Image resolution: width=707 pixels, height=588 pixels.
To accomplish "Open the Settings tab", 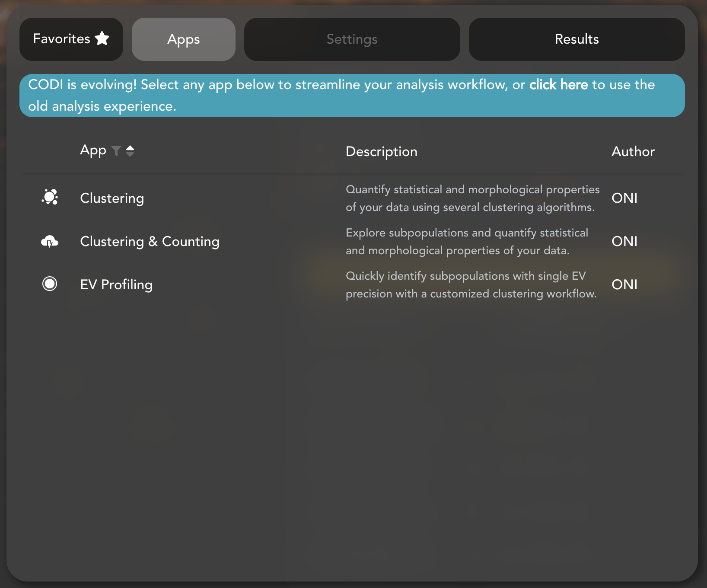I will pos(352,39).
